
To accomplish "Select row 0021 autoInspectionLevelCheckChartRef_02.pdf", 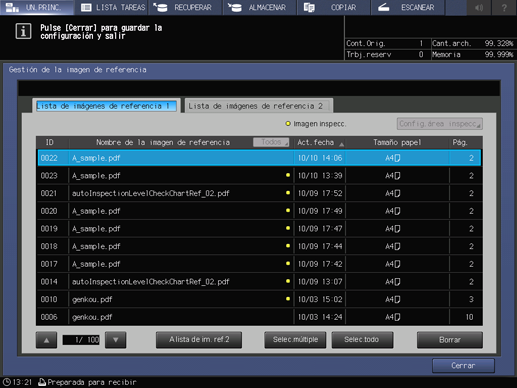I will [259, 193].
